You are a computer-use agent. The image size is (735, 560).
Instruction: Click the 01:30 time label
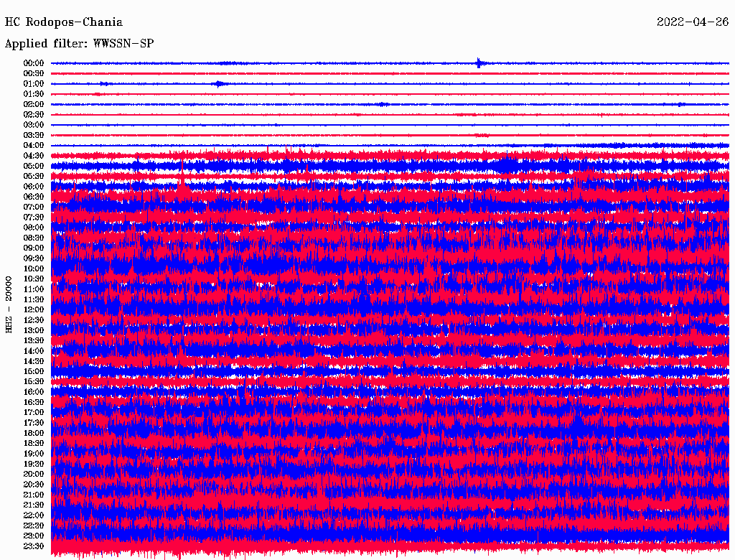pos(34,94)
